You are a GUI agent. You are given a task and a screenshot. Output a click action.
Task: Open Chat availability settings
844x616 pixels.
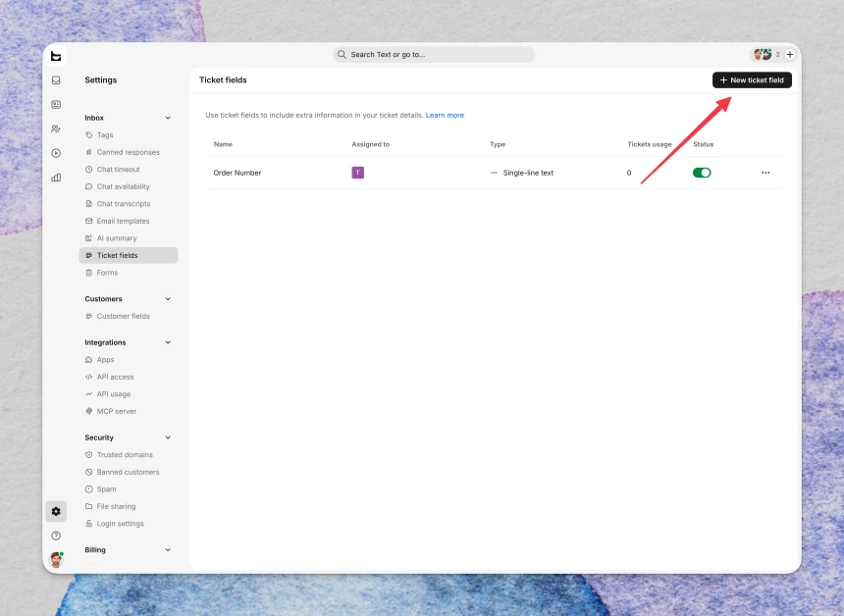(x=129, y=186)
